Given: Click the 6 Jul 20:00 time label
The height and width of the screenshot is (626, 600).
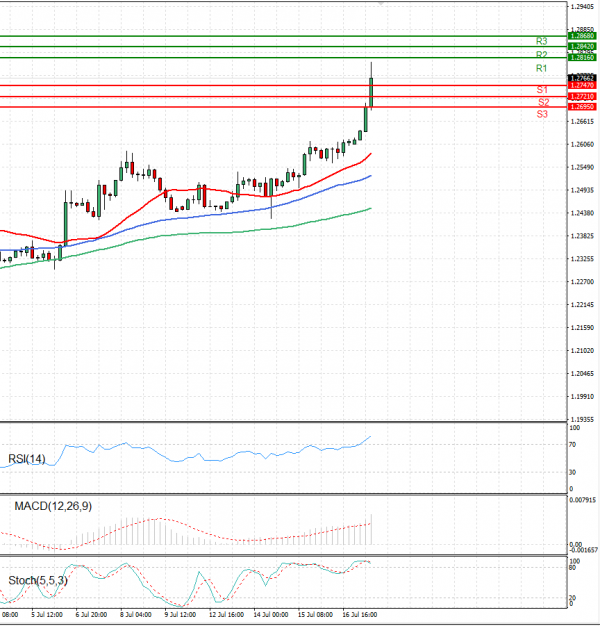Looking at the screenshot, I should pyautogui.click(x=91, y=614).
